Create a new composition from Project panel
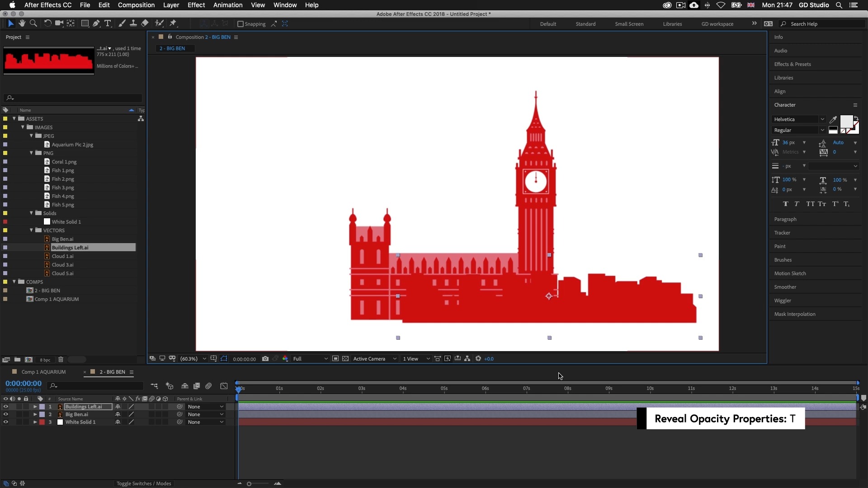This screenshot has height=488, width=868. point(28,360)
